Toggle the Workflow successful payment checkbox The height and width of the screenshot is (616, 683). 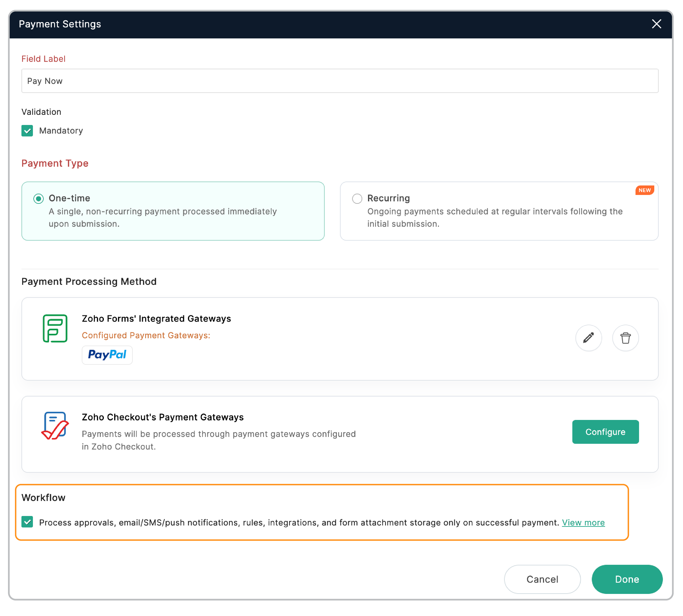pyautogui.click(x=27, y=522)
